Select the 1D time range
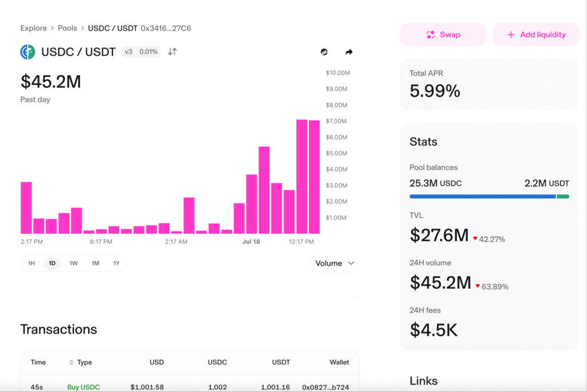 pyautogui.click(x=52, y=263)
